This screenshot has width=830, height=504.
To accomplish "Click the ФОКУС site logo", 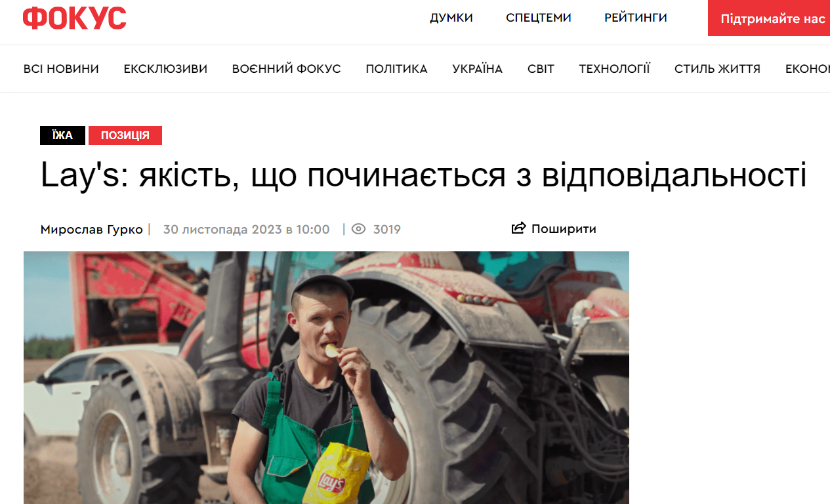I will point(75,18).
